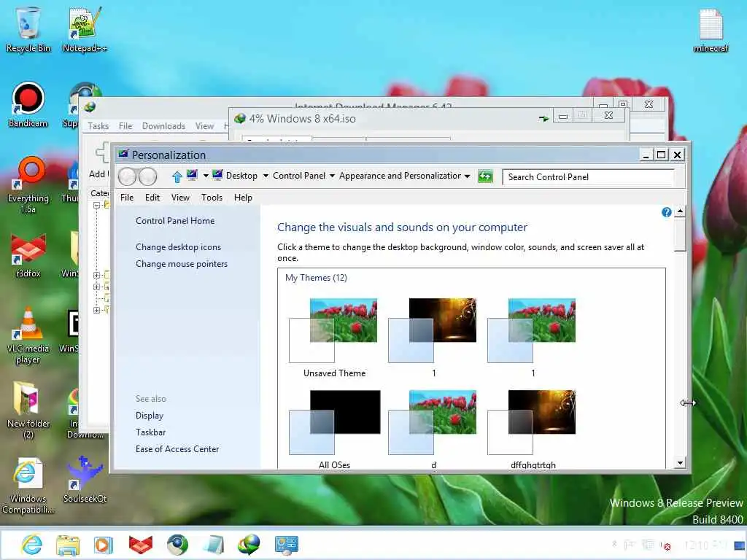Select the All OSes theme
This screenshot has height=560, width=747.
click(x=334, y=429)
